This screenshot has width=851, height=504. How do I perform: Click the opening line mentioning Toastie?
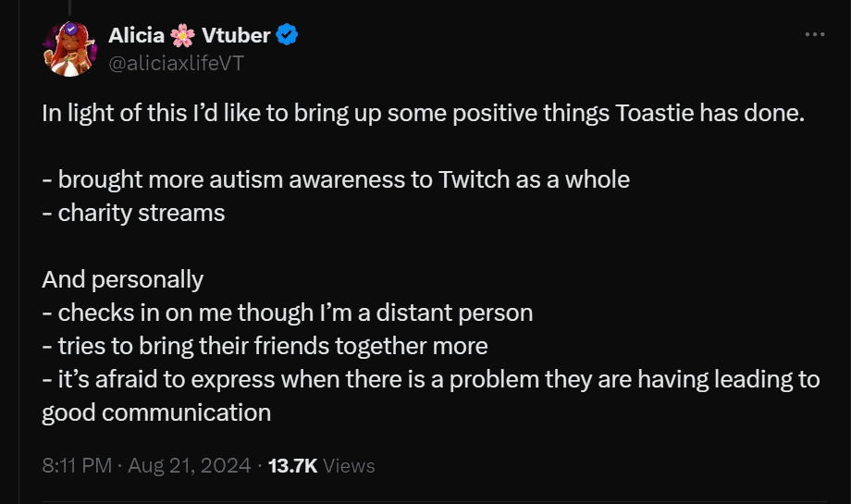click(x=423, y=114)
